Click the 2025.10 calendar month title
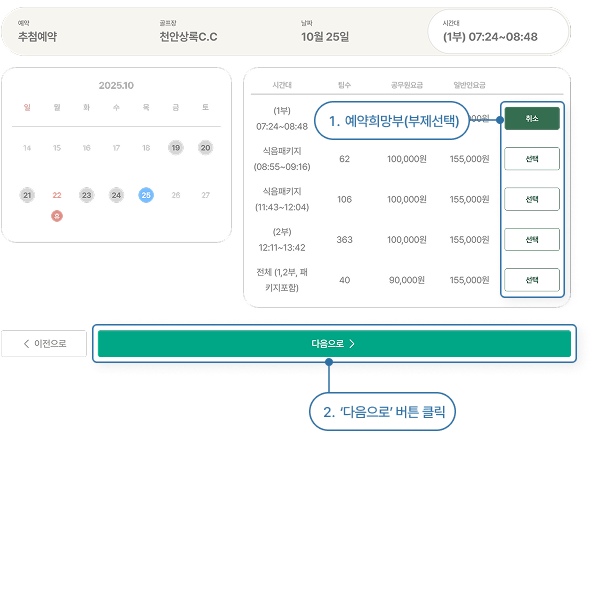 pyautogui.click(x=116, y=85)
